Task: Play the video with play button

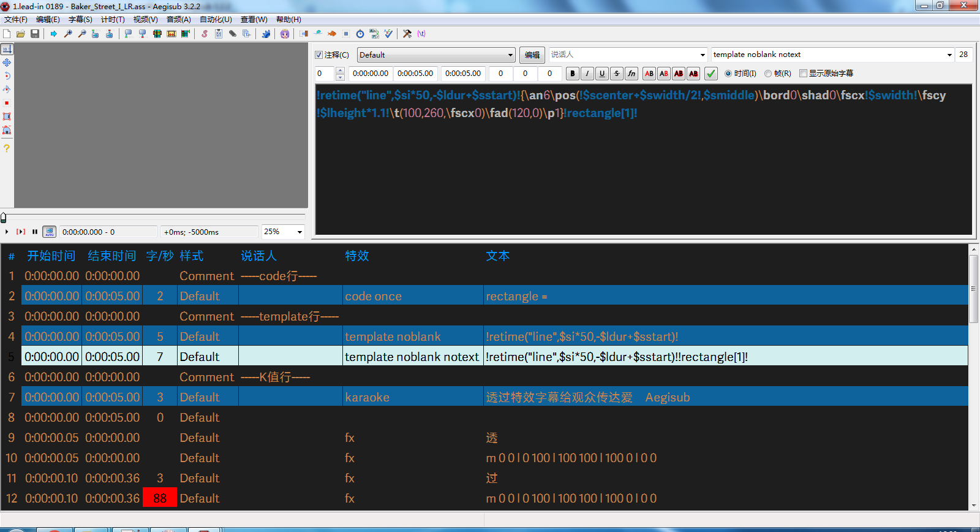Action: click(x=7, y=232)
